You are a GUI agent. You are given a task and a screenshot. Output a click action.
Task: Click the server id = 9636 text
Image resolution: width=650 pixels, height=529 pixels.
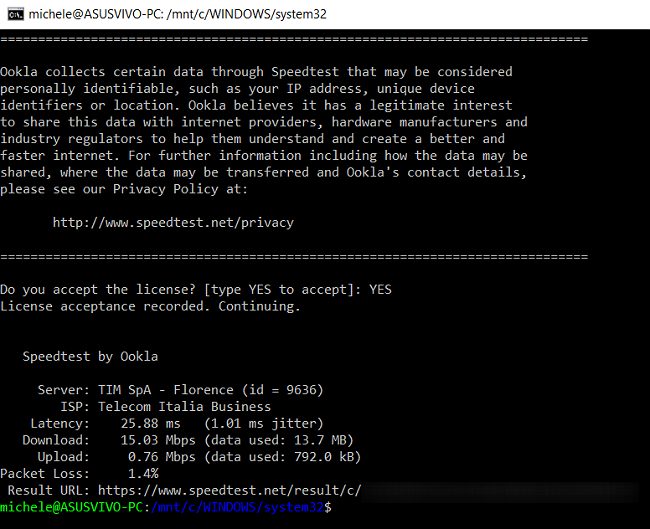tap(282, 390)
